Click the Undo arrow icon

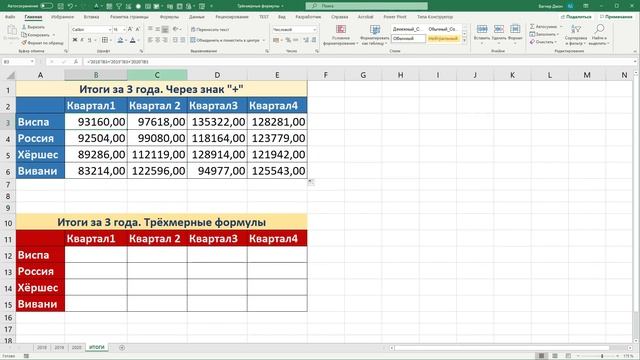tap(70, 6)
